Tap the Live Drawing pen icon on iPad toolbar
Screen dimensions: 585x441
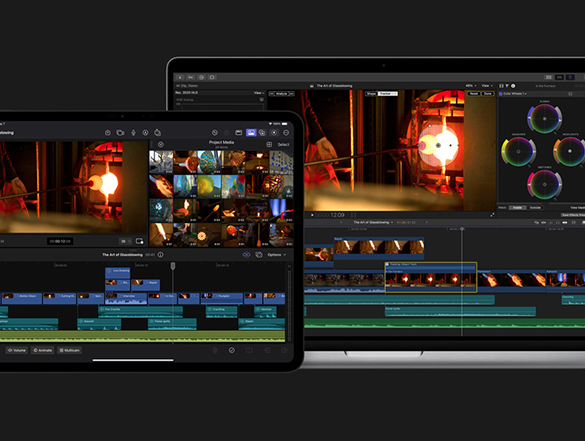tap(145, 133)
